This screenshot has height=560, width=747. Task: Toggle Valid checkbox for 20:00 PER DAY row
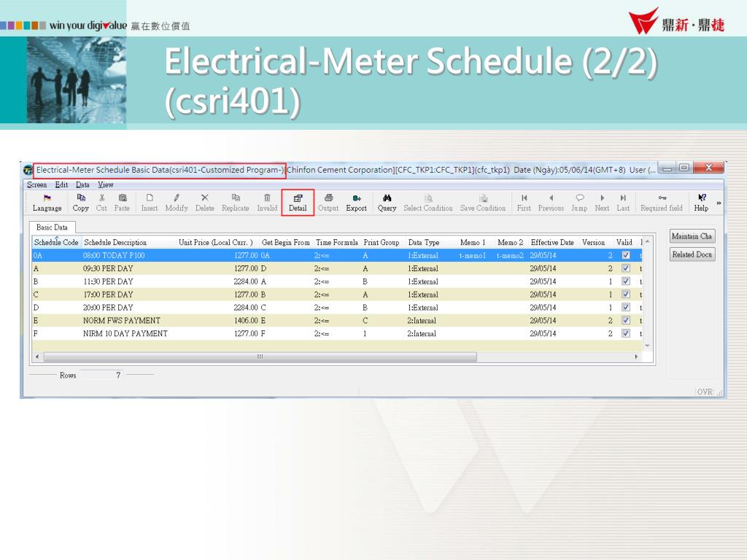(625, 307)
